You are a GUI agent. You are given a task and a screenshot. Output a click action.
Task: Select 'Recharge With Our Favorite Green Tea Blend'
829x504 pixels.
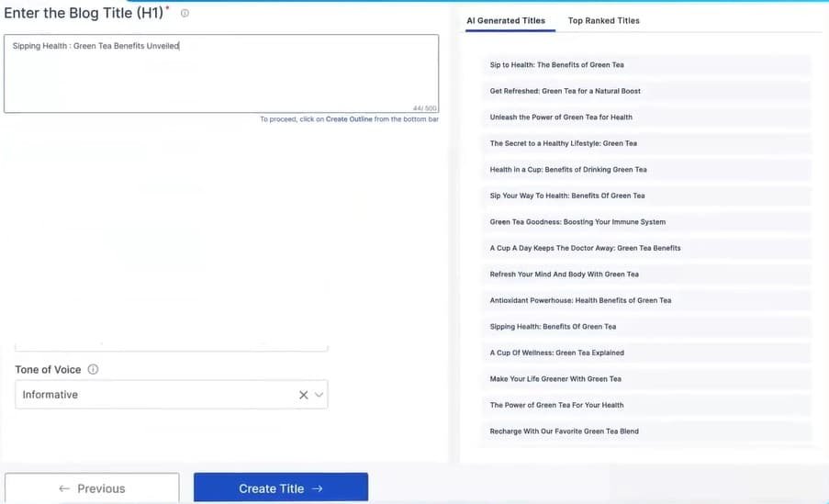(564, 431)
